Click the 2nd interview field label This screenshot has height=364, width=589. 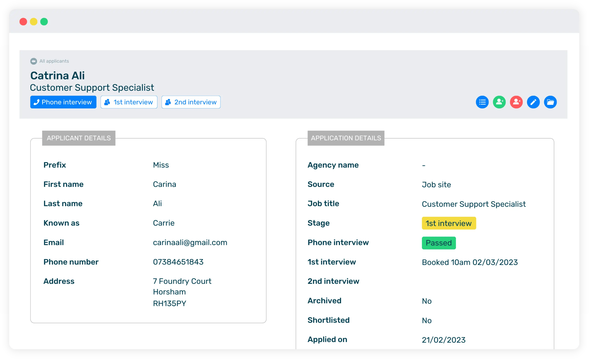(333, 281)
